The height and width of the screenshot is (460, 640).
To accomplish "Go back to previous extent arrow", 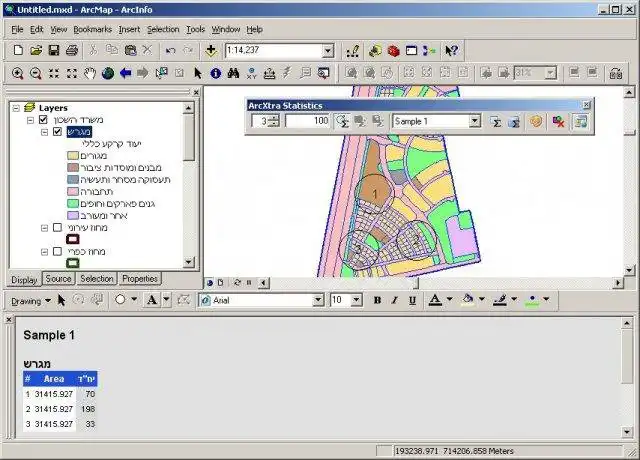I will click(126, 73).
